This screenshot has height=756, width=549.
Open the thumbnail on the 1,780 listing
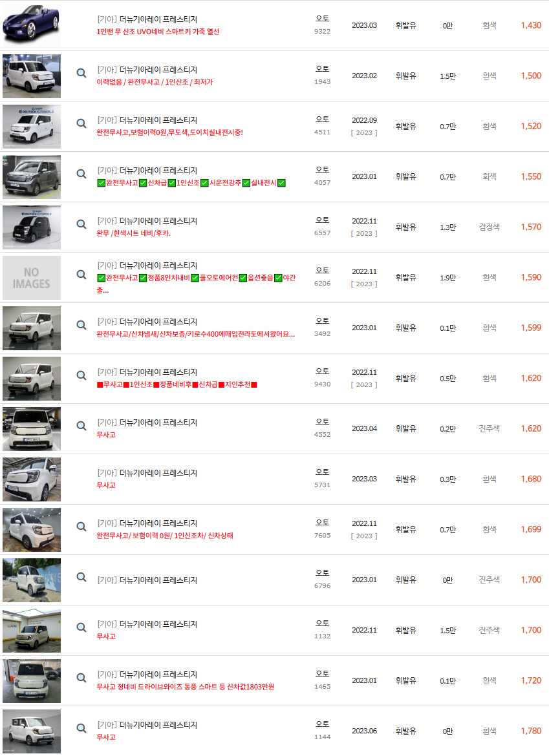pos(32,731)
